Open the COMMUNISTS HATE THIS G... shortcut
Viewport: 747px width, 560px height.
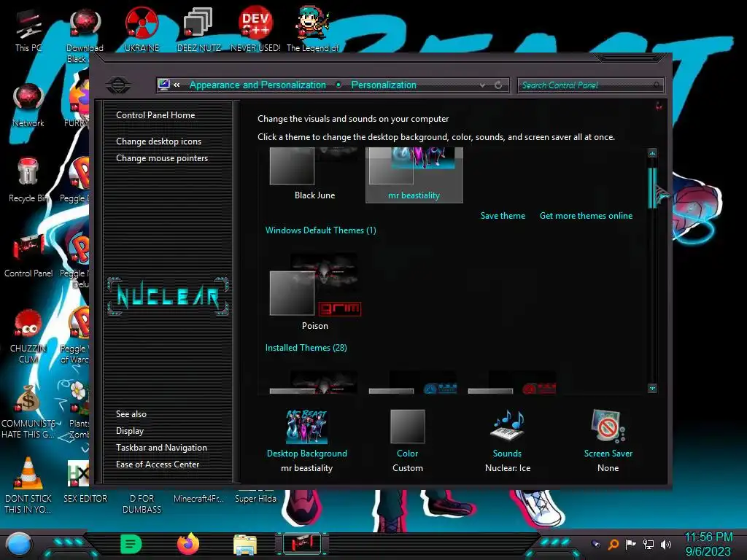click(28, 411)
